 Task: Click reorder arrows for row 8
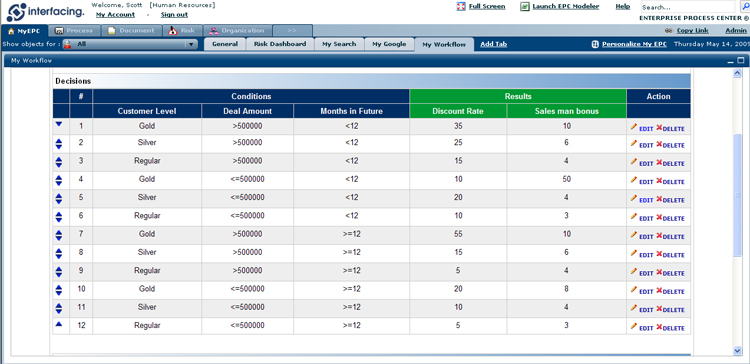(x=59, y=254)
